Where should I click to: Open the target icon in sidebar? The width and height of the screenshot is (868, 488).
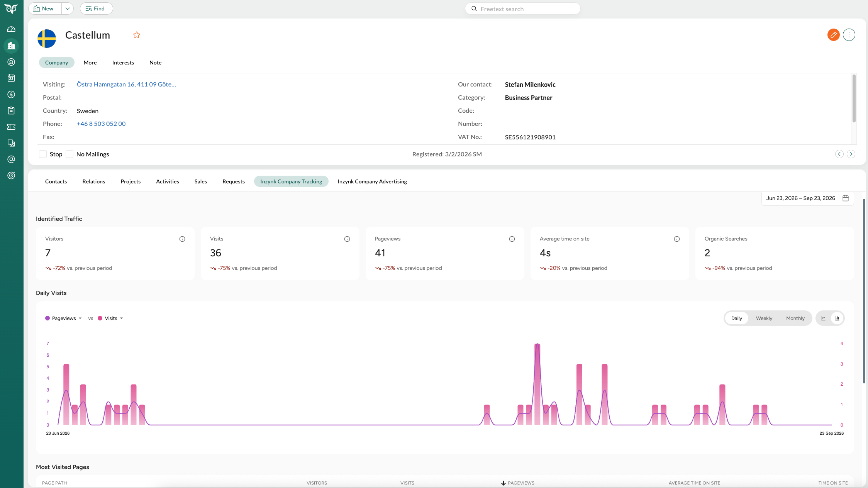point(11,175)
